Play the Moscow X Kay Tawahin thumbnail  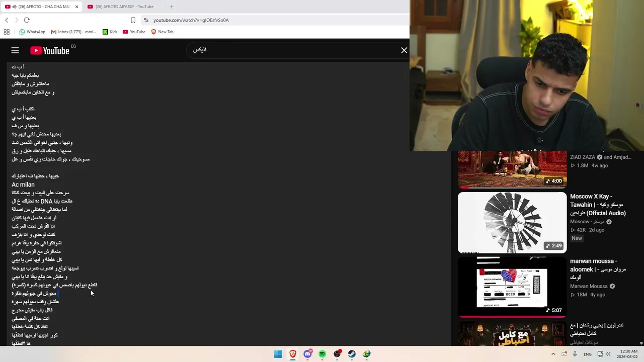tap(512, 222)
